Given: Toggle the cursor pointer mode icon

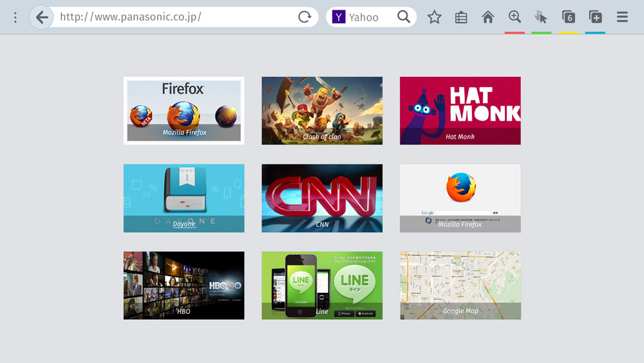Looking at the screenshot, I should click(x=541, y=17).
